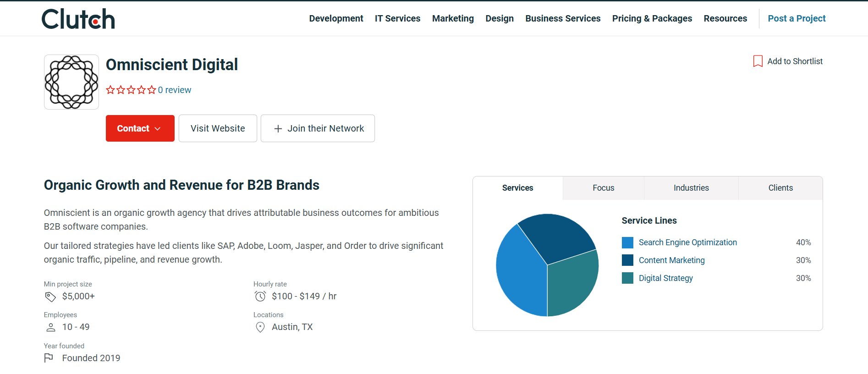Viewport: 868px width, 374px height.
Task: Click the clock icon beside hourly rate
Action: point(260,297)
